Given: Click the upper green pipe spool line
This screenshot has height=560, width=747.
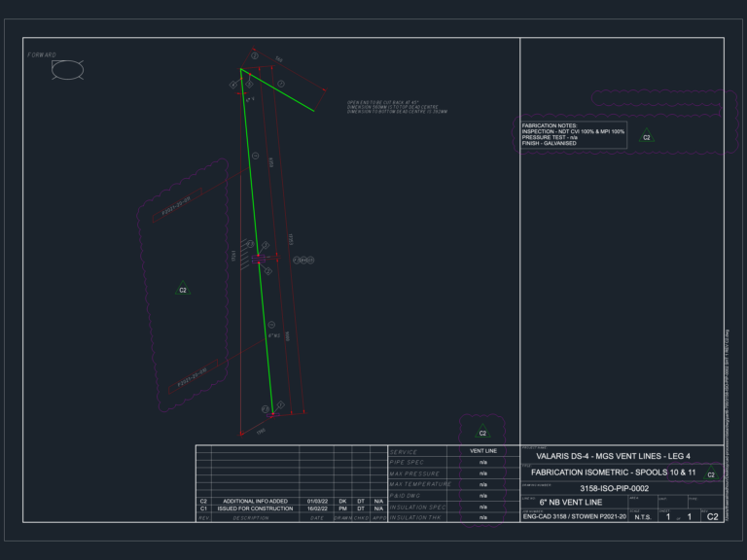Looking at the screenshot, I should pos(250,162).
